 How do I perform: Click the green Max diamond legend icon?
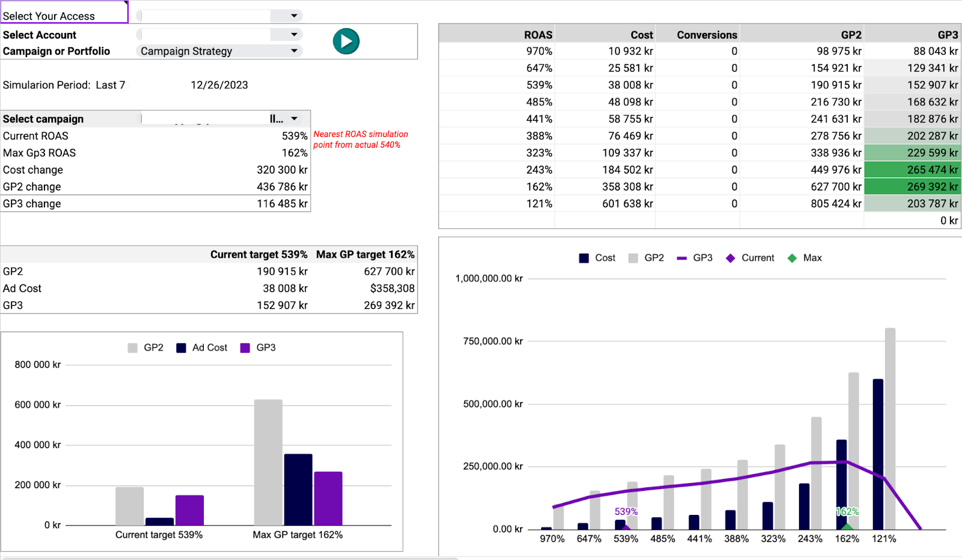(792, 258)
